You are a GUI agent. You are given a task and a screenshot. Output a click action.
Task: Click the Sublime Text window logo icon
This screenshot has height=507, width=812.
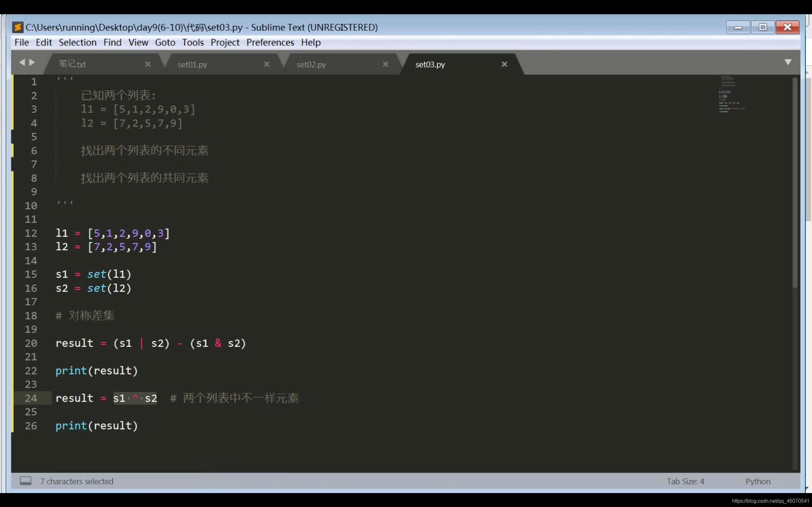pyautogui.click(x=17, y=27)
